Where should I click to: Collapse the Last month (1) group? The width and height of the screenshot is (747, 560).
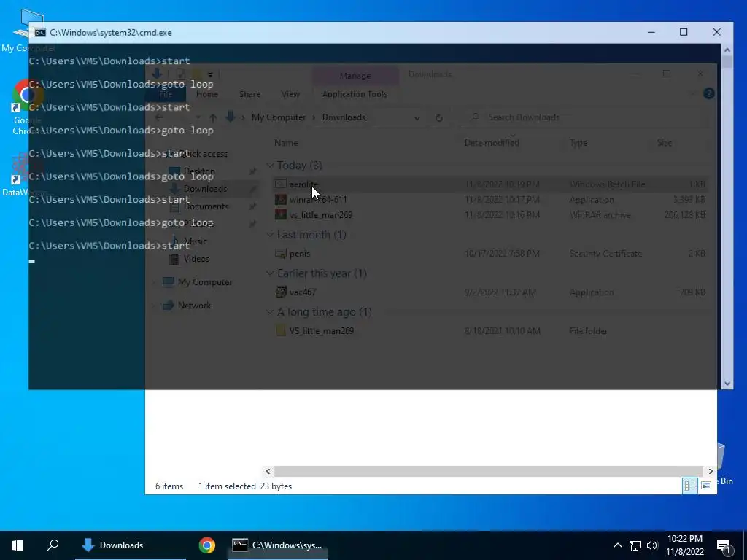tap(270, 235)
